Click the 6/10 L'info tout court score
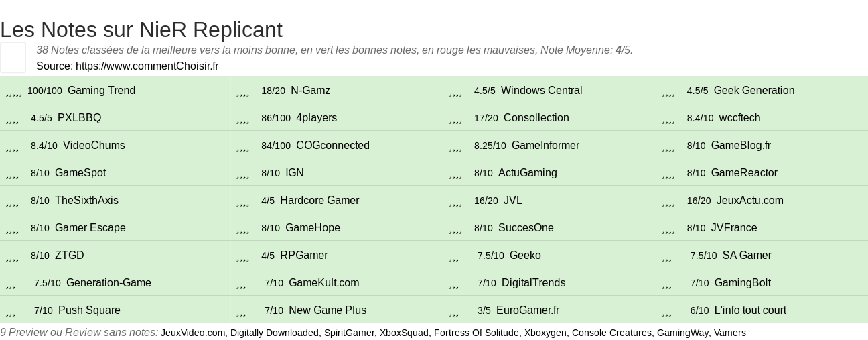The width and height of the screenshot is (868, 340). click(x=700, y=310)
